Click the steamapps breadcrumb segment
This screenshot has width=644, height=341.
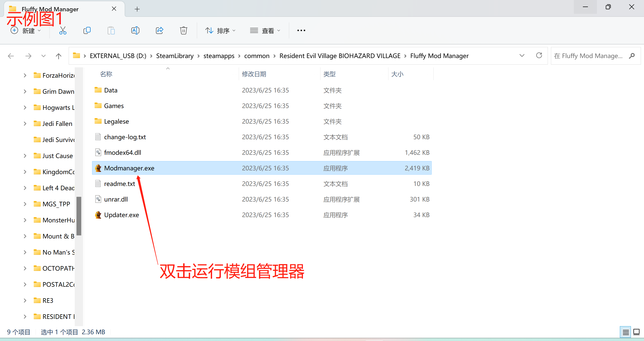pyautogui.click(x=219, y=56)
